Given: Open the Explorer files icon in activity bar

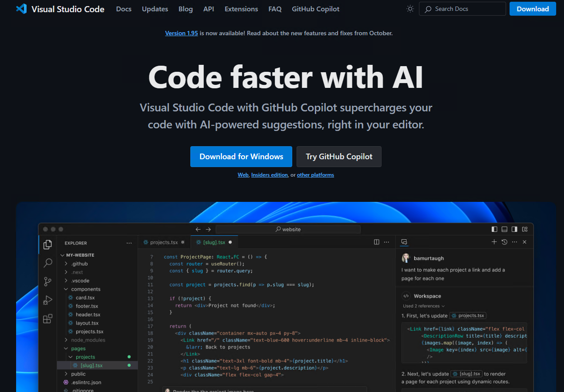Looking at the screenshot, I should pos(48,245).
